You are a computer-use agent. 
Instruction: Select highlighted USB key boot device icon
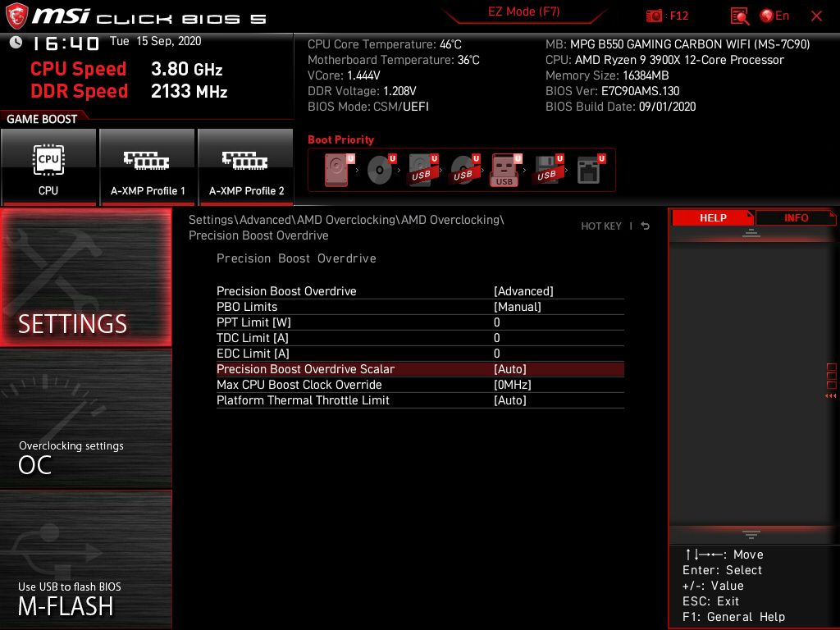point(505,170)
